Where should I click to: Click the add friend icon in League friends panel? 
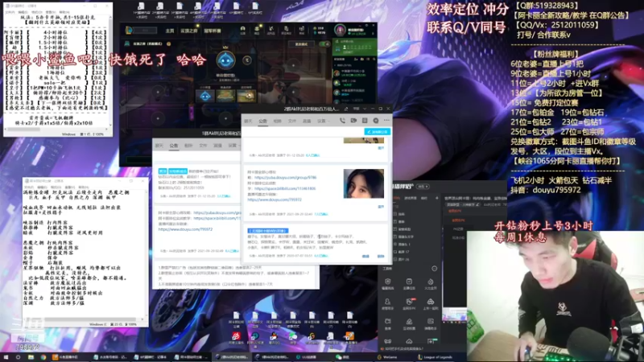coord(355,59)
